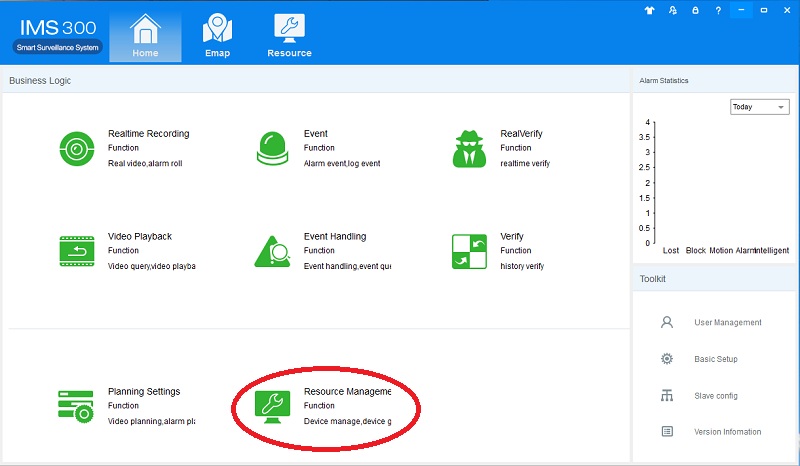Click the Event alarm siren icon
Image resolution: width=800 pixels, height=466 pixels.
272,148
